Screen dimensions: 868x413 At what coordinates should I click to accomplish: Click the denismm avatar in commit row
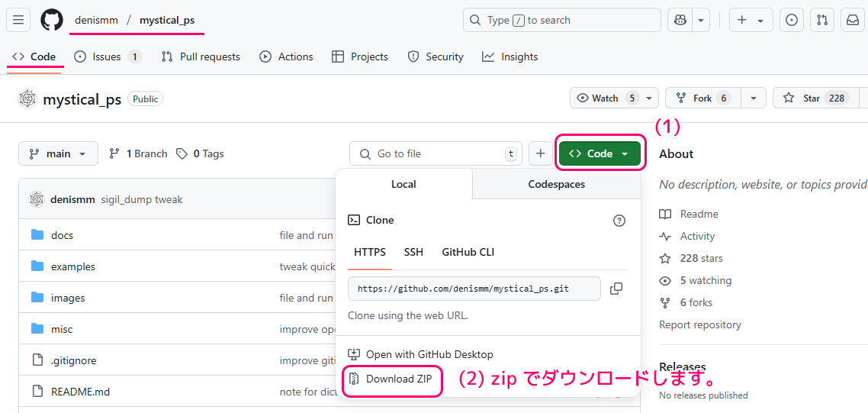(x=37, y=199)
